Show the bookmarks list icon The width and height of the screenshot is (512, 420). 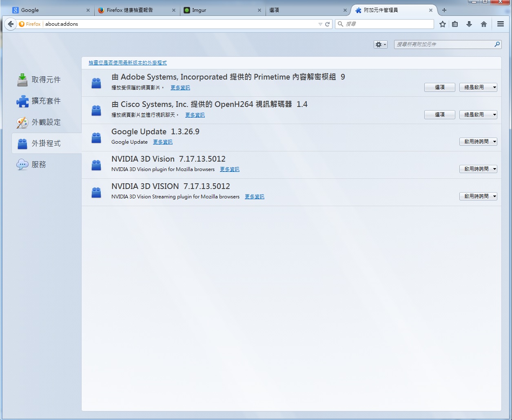tap(455, 24)
